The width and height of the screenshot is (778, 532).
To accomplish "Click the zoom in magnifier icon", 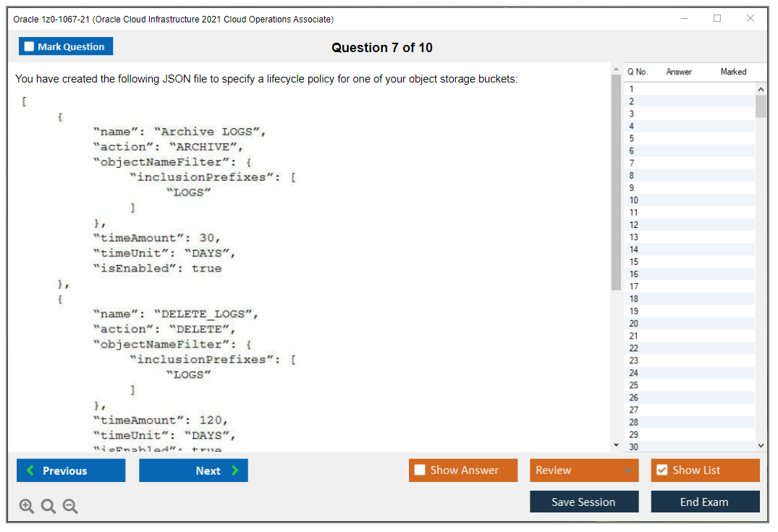I will tap(27, 507).
